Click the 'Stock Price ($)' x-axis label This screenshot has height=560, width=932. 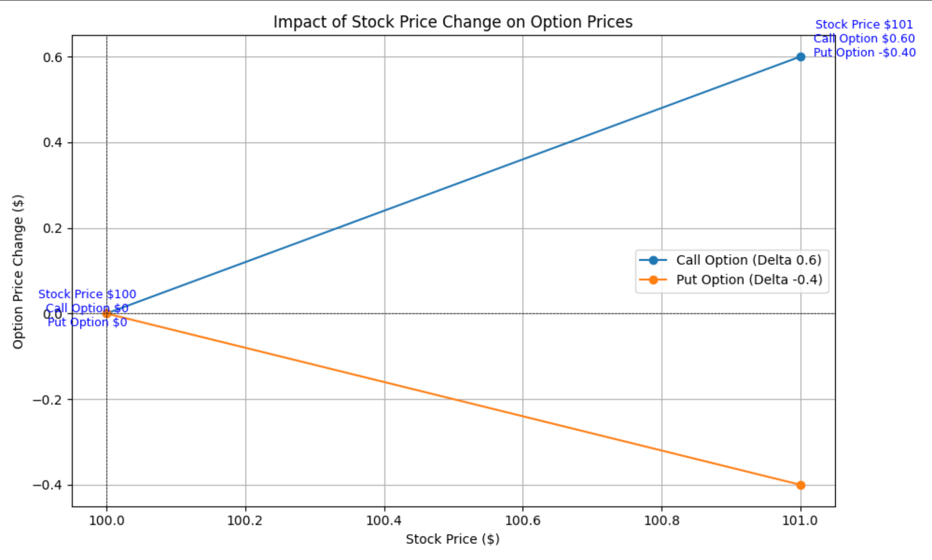coord(452,539)
